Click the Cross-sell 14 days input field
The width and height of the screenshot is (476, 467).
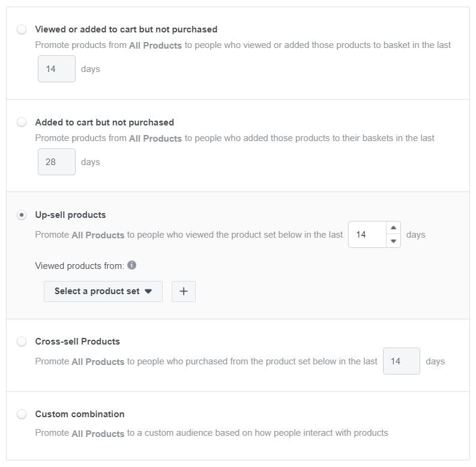[x=402, y=361]
